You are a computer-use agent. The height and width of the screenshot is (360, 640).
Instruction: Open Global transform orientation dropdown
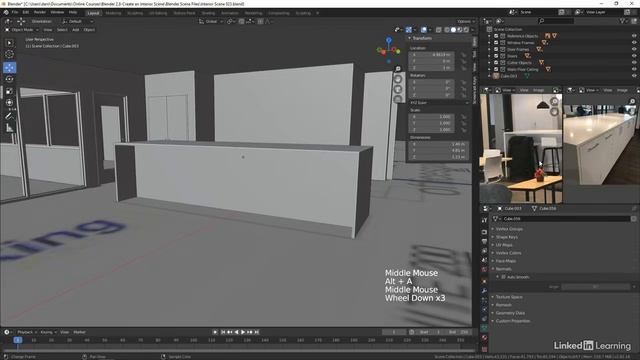pyautogui.click(x=211, y=21)
